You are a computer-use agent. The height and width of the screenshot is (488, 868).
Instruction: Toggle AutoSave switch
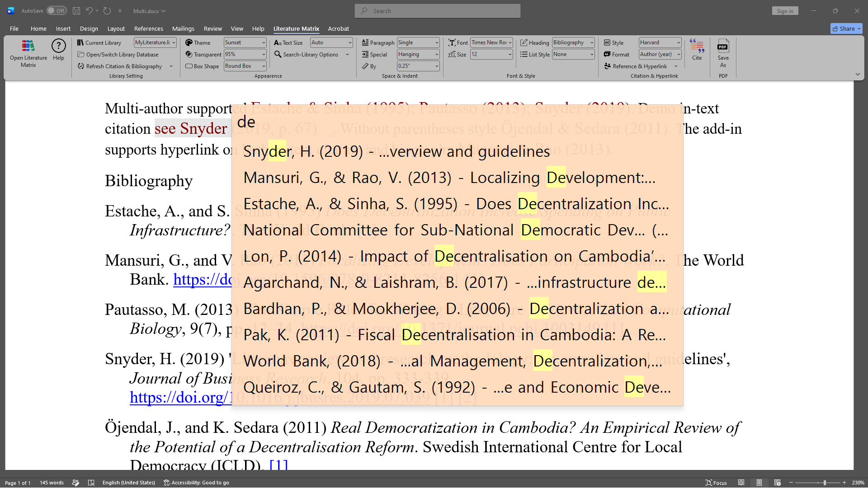click(x=57, y=11)
